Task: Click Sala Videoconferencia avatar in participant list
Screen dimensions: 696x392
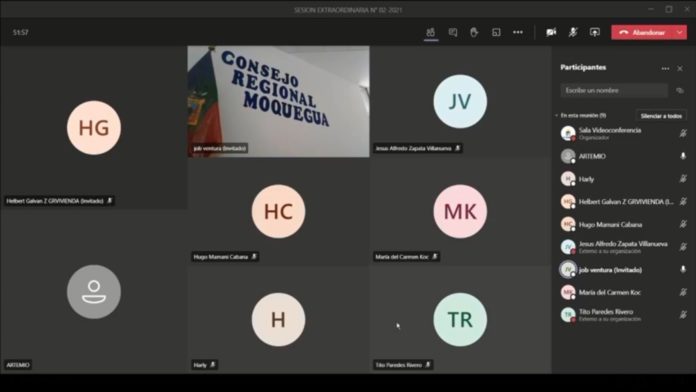Action: click(x=568, y=133)
